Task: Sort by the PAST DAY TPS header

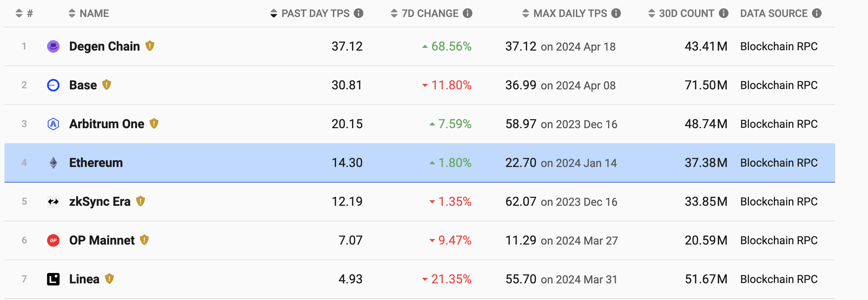Action: click(316, 14)
